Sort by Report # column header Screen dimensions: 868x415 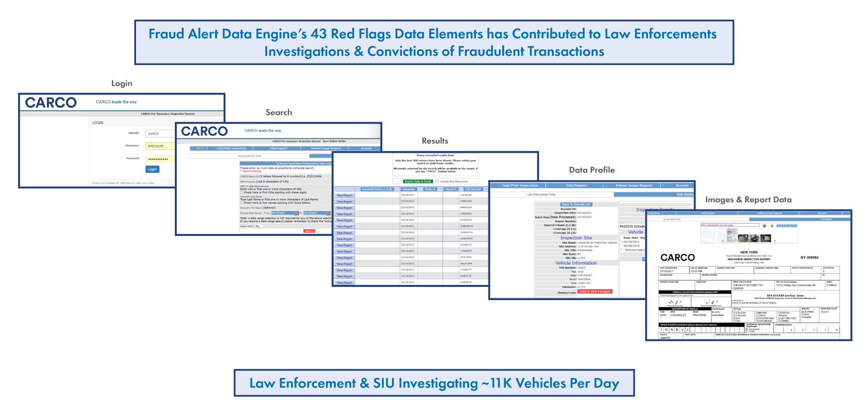[451, 189]
